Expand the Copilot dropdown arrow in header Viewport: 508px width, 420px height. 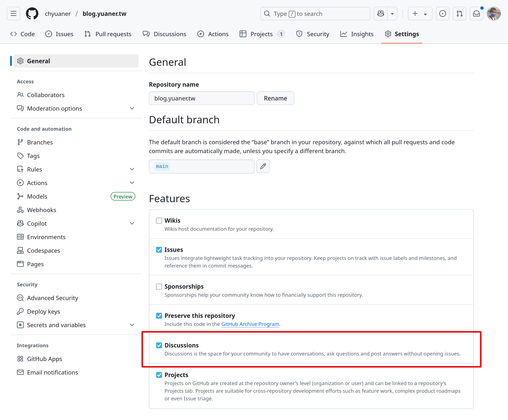(x=392, y=14)
